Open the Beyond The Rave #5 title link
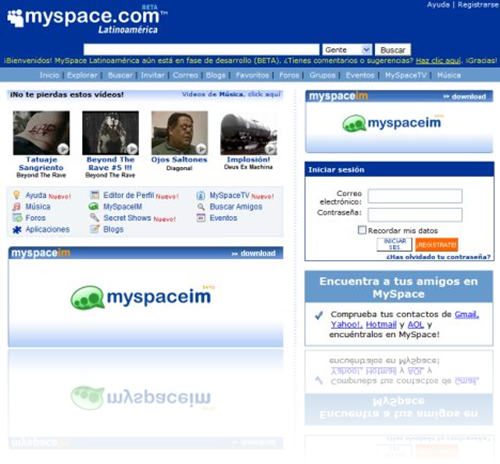 110,164
